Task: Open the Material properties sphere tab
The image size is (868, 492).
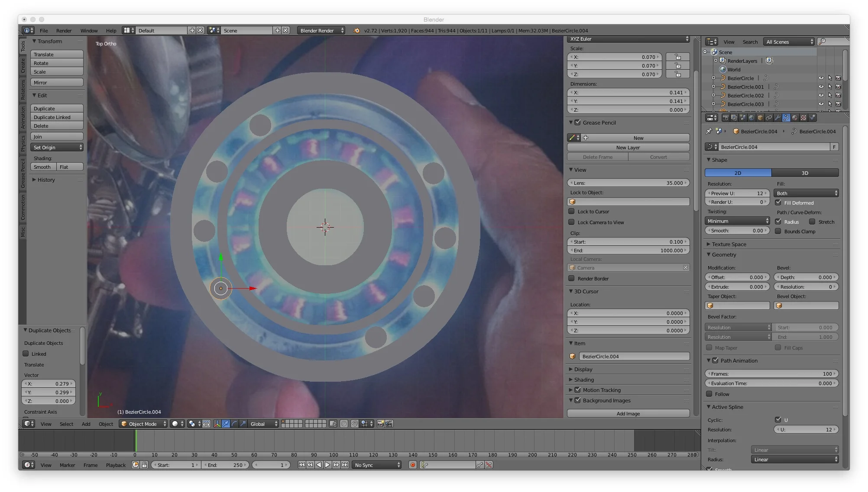Action: click(x=795, y=118)
